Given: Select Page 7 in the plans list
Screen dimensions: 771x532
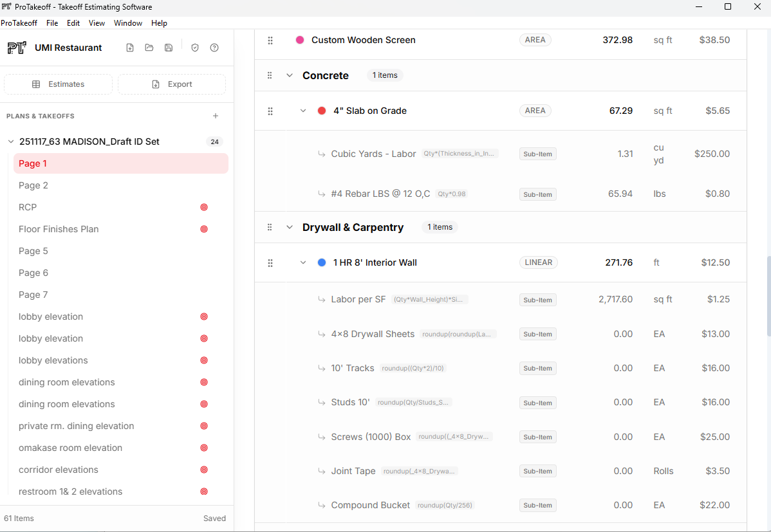Looking at the screenshot, I should tap(121, 295).
